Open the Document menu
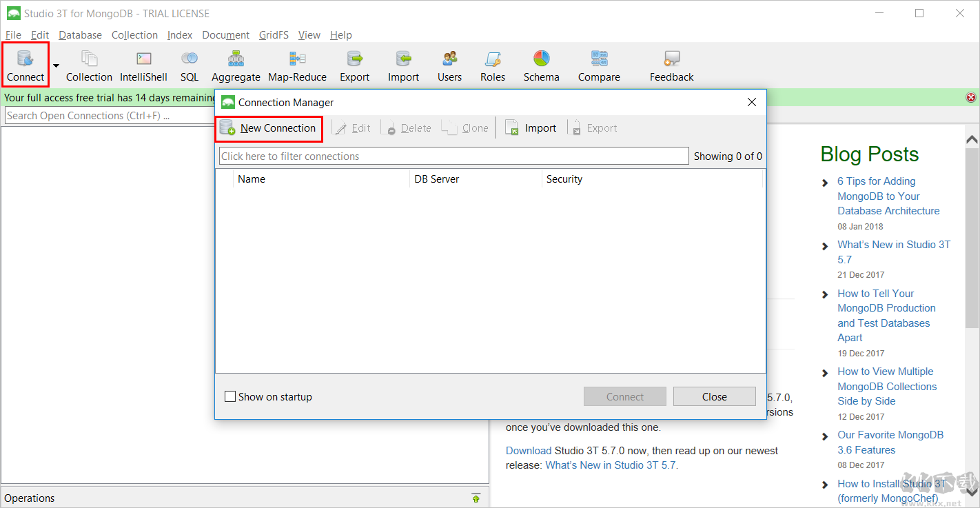The width and height of the screenshot is (980, 508). (x=225, y=35)
